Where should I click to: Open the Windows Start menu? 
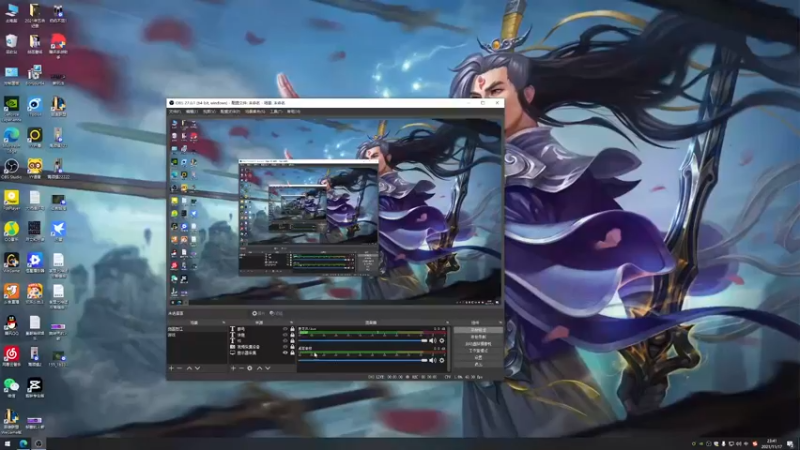click(7, 444)
